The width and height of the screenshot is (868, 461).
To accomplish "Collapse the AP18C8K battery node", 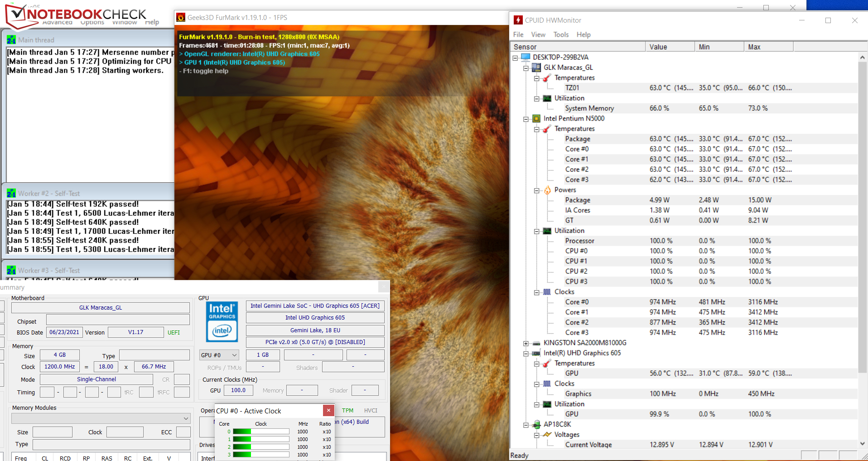I will (526, 425).
